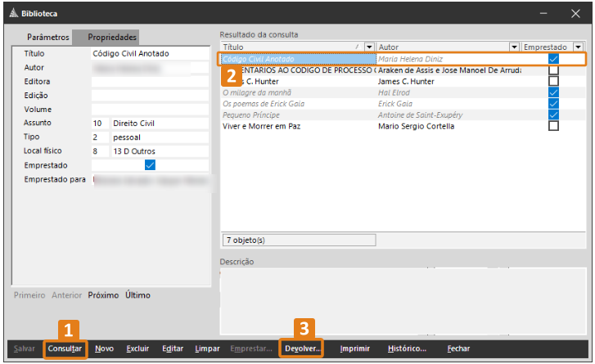
Task: Go to Próximo record
Action: tap(103, 295)
